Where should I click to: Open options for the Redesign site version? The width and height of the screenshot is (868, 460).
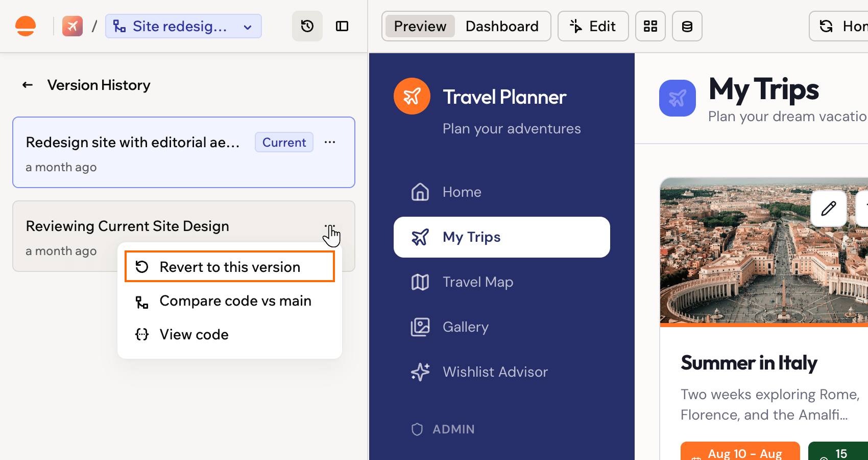pos(330,142)
